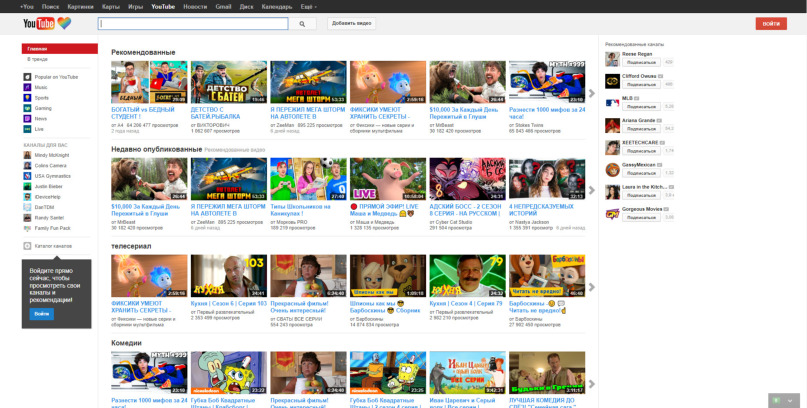
Task: Click the rainbow heart icon beside logo
Action: pyautogui.click(x=64, y=23)
